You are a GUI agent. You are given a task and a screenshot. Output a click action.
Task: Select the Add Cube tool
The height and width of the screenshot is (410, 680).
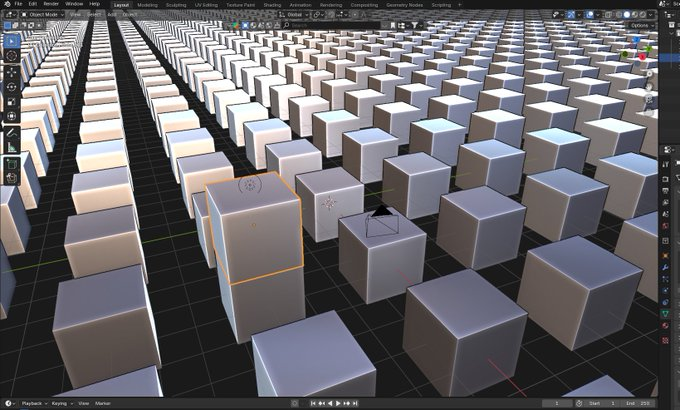12,164
